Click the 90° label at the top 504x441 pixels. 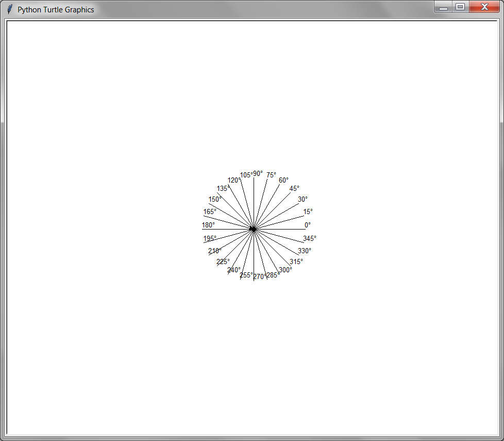258,173
